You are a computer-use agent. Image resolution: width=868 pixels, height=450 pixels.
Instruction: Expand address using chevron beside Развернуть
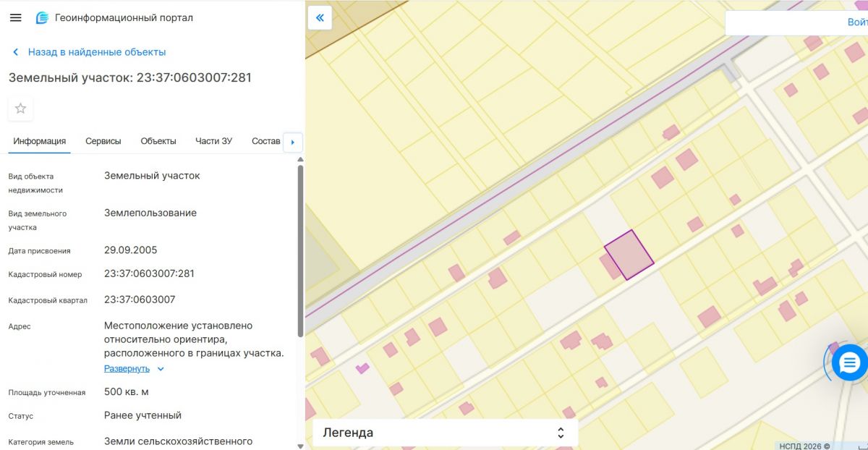click(x=161, y=369)
